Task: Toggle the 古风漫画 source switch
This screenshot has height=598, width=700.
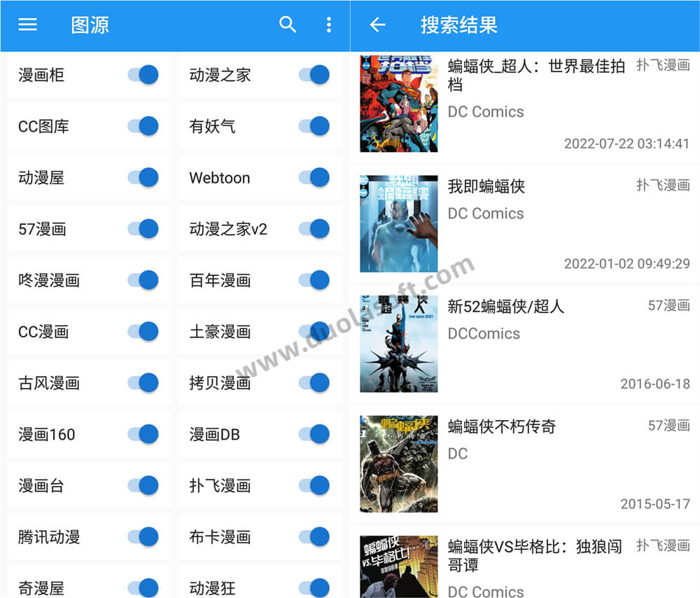Action: 143,383
